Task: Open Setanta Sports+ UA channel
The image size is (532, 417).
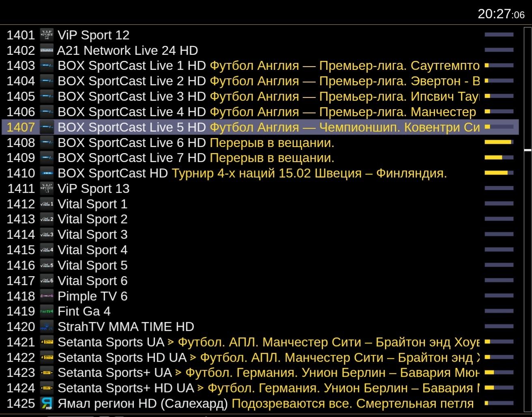Action: click(260, 372)
